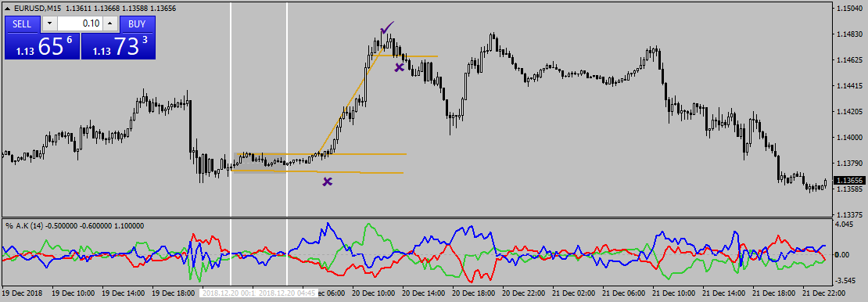Click the BUY button
Image resolution: width=868 pixels, height=302 pixels.
138,23
